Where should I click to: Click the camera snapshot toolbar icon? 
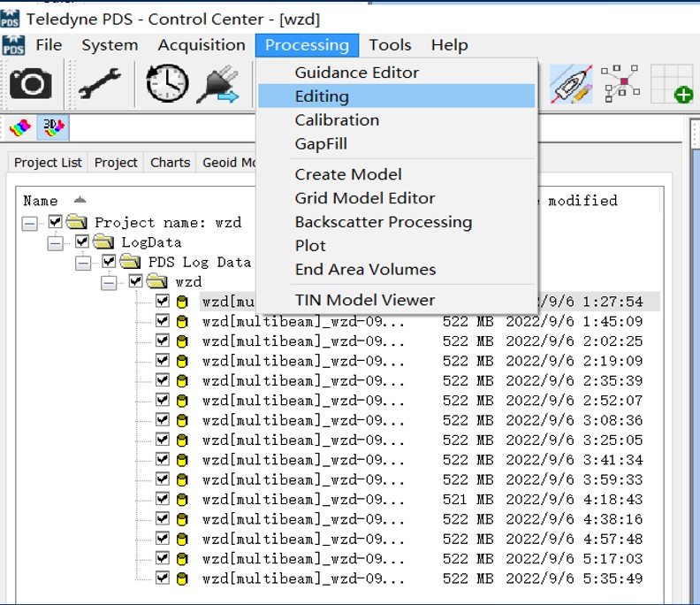pos(31,83)
